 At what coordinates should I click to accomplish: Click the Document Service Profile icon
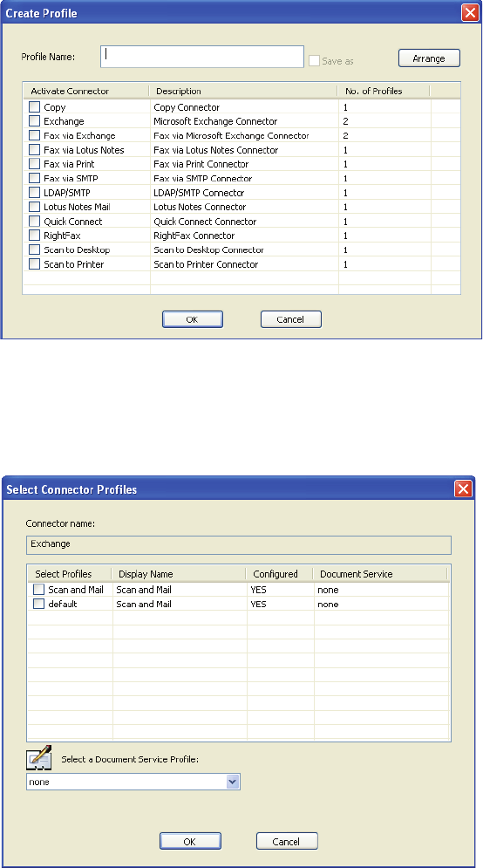click(x=39, y=758)
